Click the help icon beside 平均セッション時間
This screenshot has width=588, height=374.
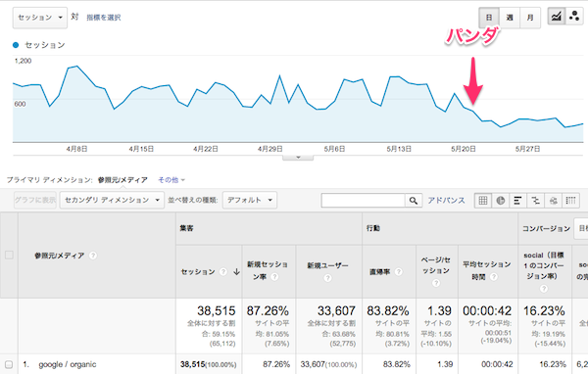(x=494, y=277)
